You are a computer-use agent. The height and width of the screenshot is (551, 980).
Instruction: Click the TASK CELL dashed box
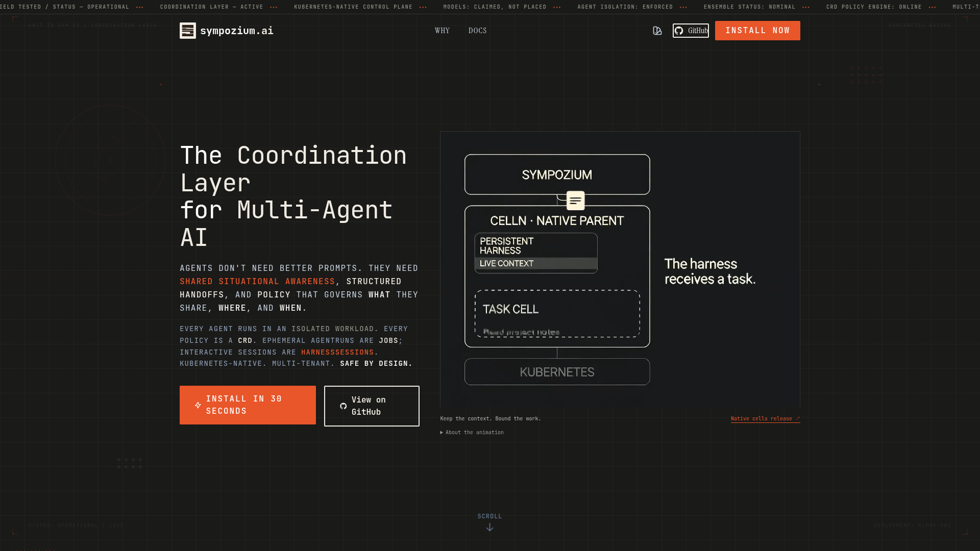[x=557, y=314]
